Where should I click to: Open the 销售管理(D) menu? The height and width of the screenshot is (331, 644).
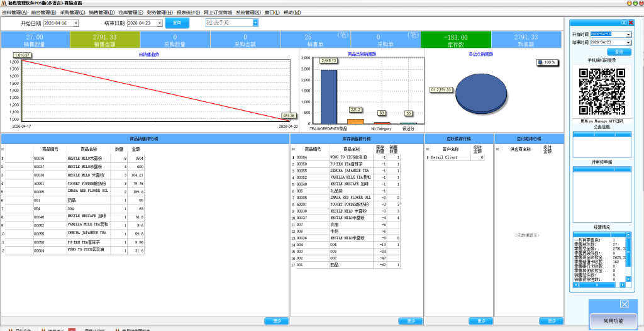[x=102, y=12]
